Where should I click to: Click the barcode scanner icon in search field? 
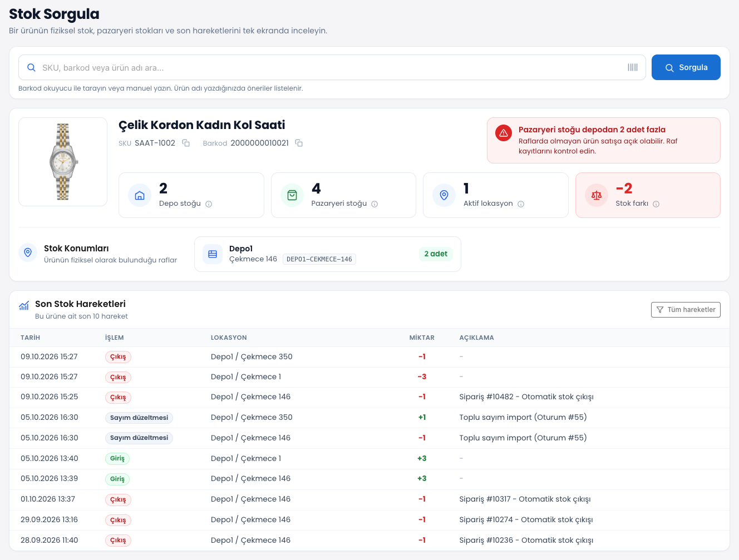pyautogui.click(x=633, y=67)
